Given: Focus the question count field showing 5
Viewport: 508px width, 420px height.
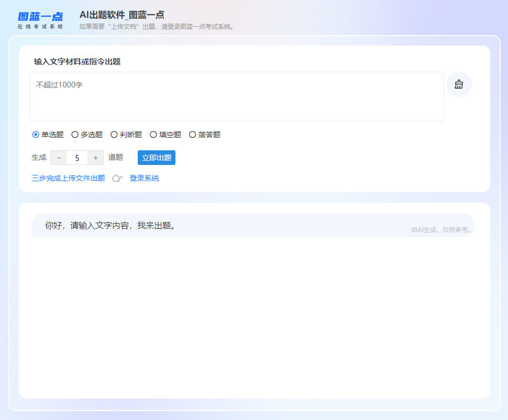Looking at the screenshot, I should click(x=77, y=158).
